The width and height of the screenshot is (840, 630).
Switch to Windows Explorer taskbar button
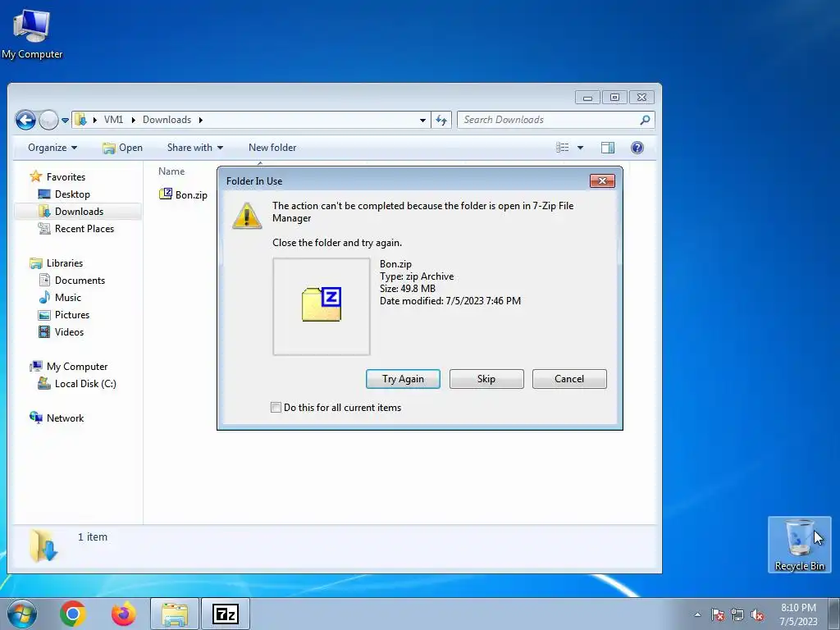(175, 614)
